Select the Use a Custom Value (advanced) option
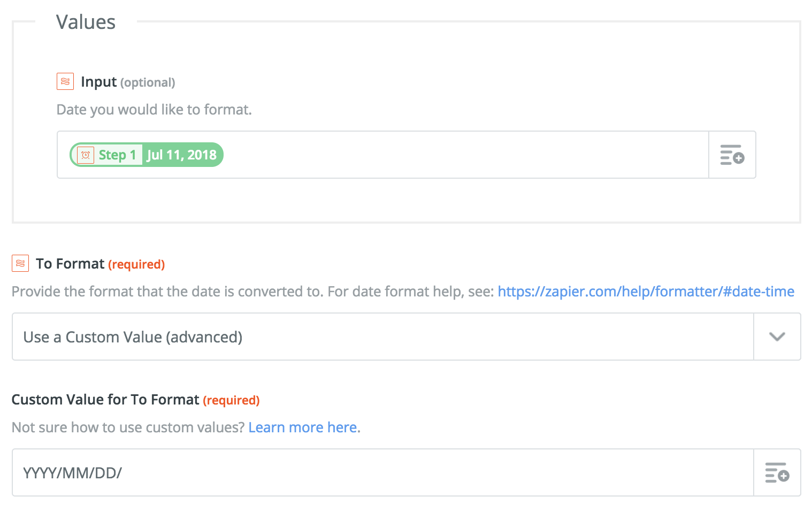The image size is (812, 519). (x=132, y=337)
